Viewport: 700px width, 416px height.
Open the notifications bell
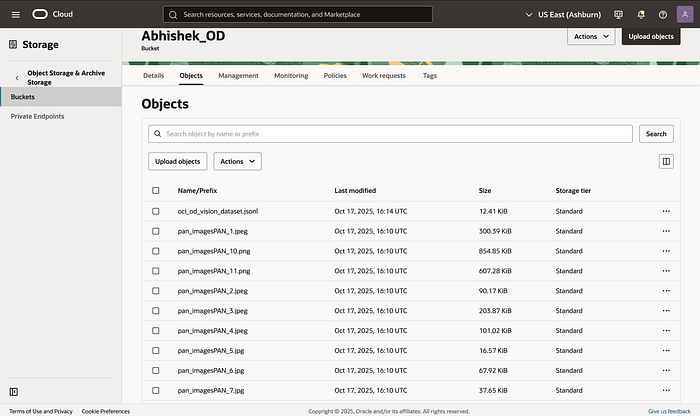(x=641, y=15)
